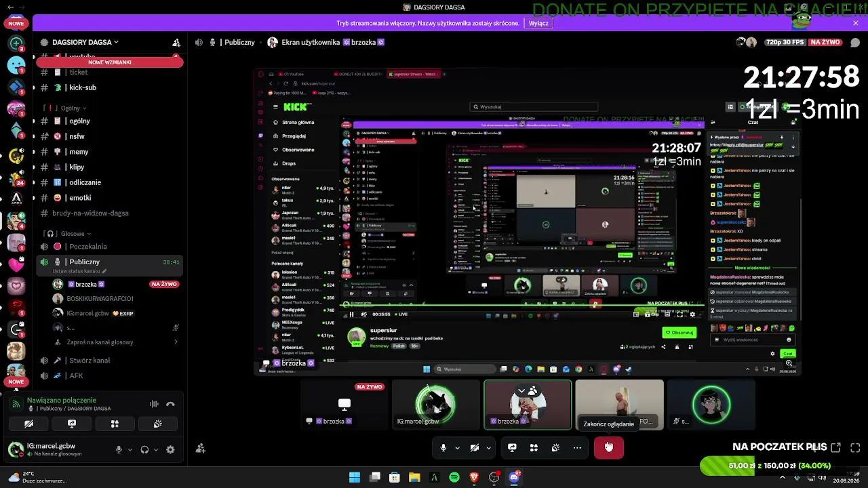
Task: Expand the DAGSIORY DAGSA server menu
Action: tap(85, 42)
